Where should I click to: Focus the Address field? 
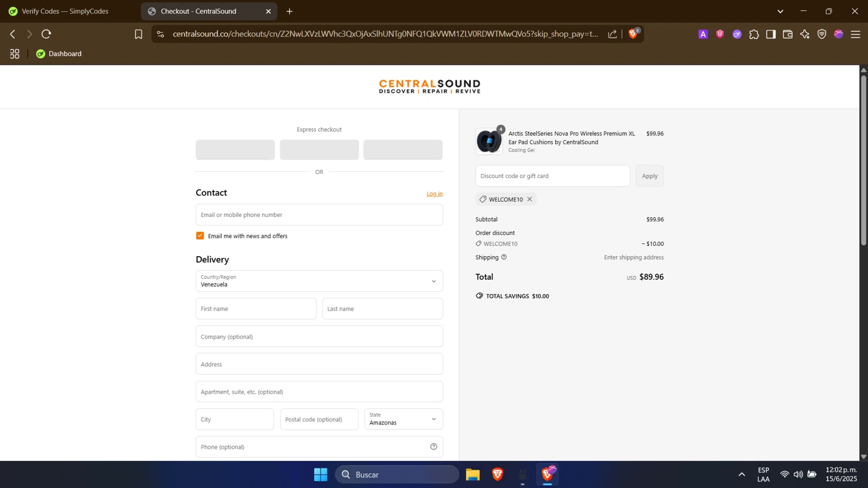[319, 364]
